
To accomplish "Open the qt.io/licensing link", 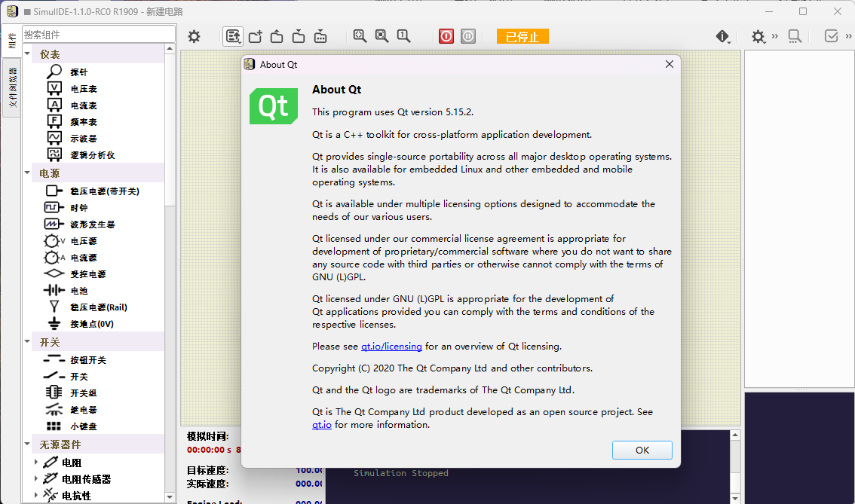I will (391, 347).
